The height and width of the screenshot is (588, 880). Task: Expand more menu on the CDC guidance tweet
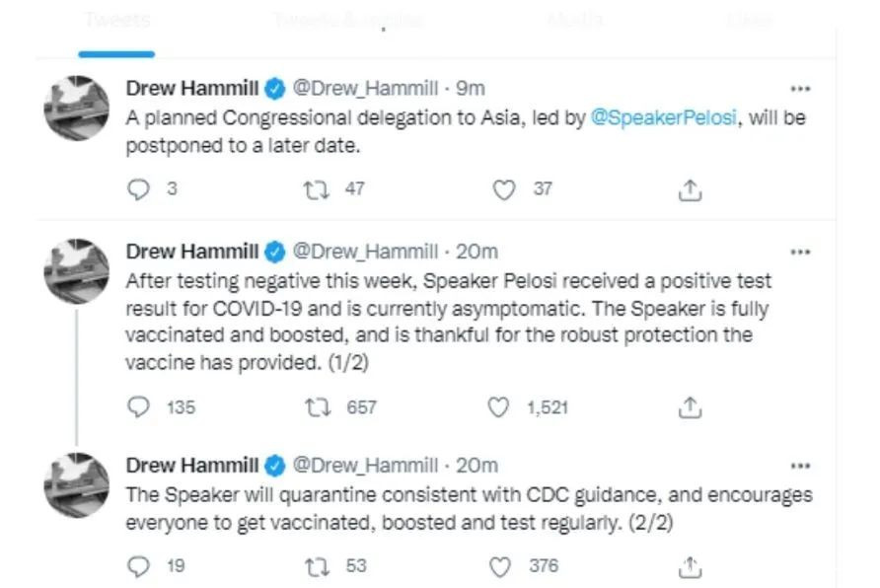tap(800, 466)
